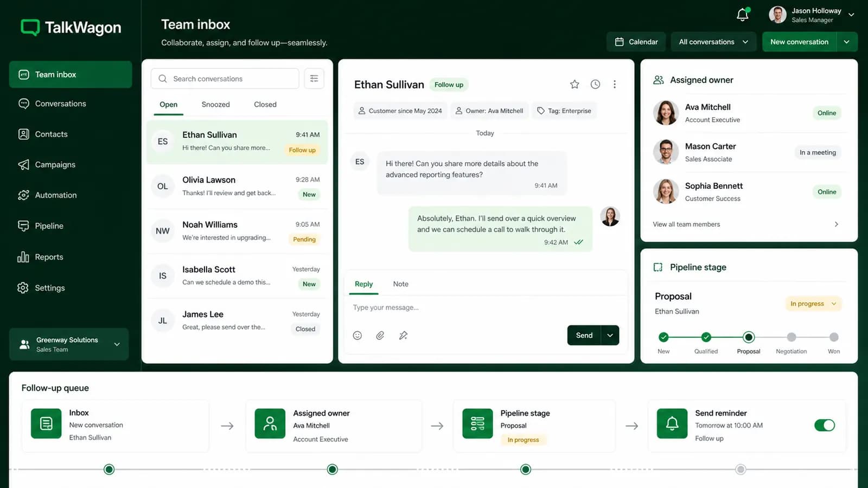This screenshot has width=868, height=488.
Task: Click Mason Carter's In a meeting status
Action: coord(818,152)
